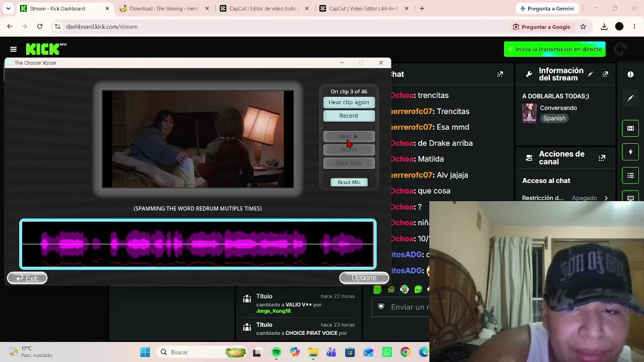The image size is (644, 362).
Task: Open Outlook from the taskbar
Action: 368,352
